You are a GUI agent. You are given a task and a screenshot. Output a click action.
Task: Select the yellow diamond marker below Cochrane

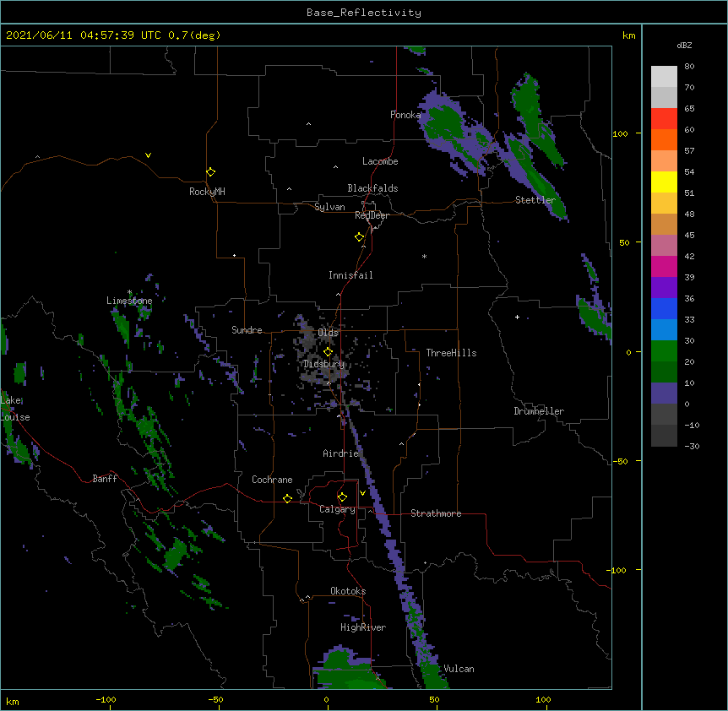pos(287,498)
